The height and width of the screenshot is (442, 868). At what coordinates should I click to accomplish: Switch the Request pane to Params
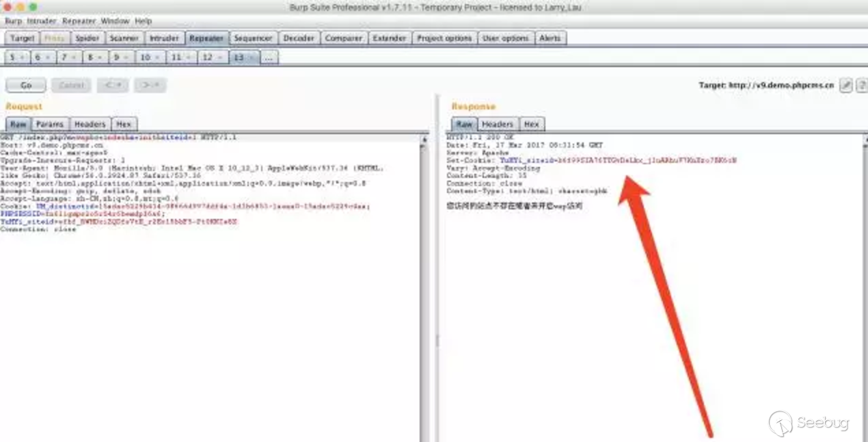(50, 124)
